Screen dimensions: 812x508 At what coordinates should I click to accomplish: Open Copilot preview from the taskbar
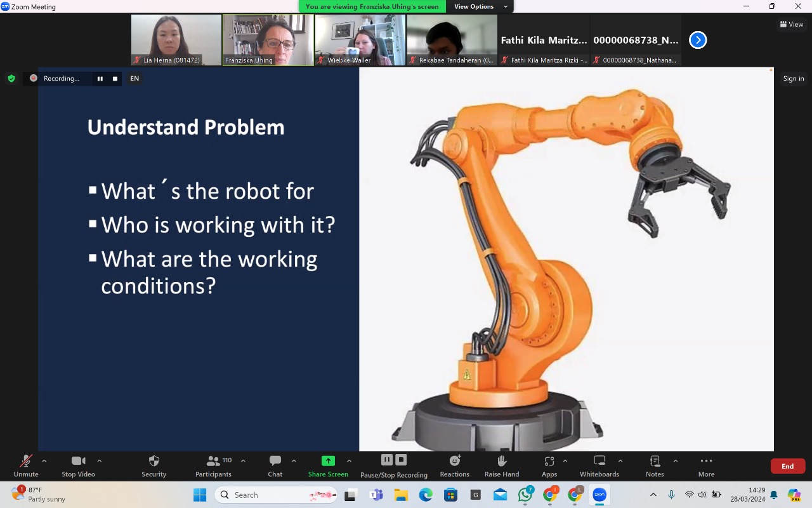tap(794, 495)
